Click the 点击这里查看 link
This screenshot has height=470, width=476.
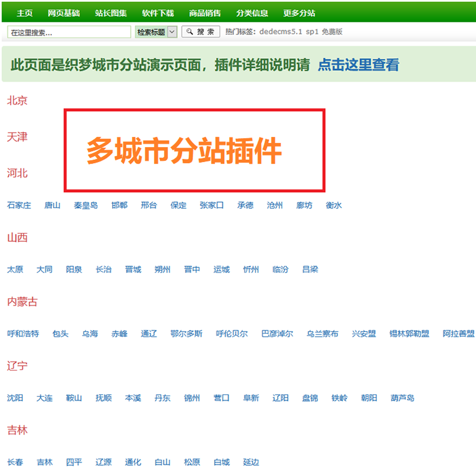click(x=358, y=65)
